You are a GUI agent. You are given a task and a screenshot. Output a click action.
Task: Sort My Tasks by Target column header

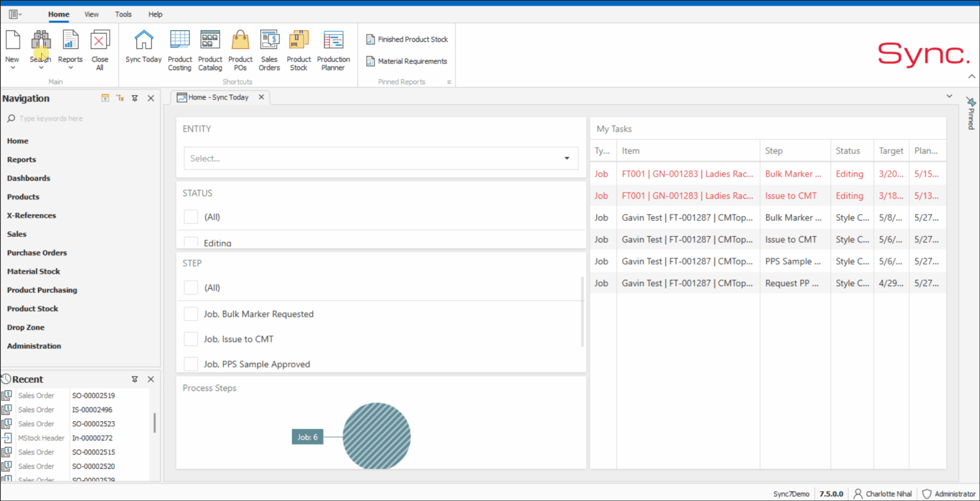coord(891,151)
